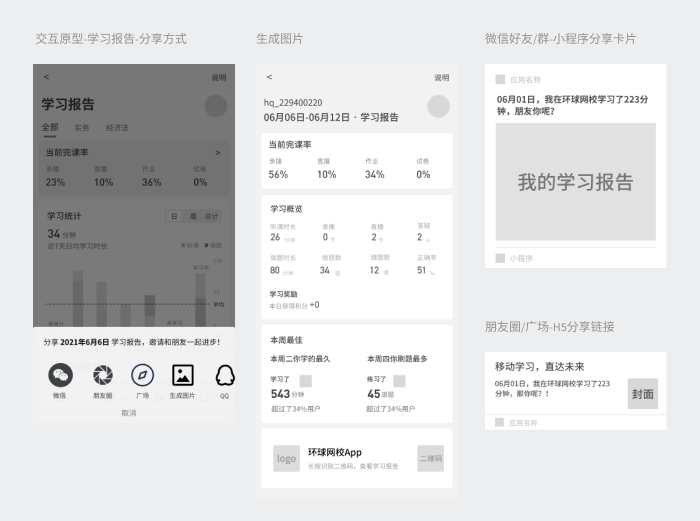
Task: Open the 我的学习报告 cover image
Action: 576,182
